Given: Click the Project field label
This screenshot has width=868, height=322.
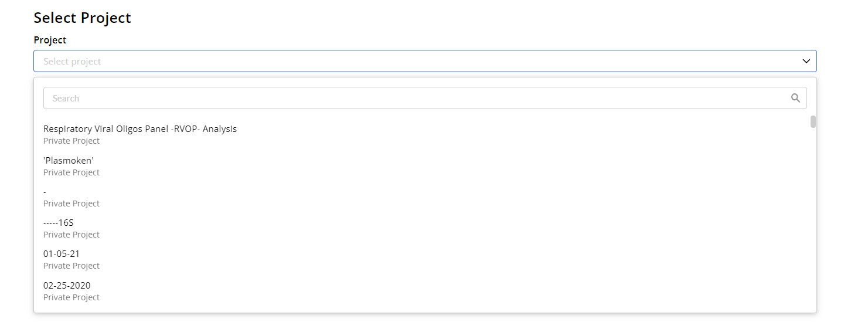Looking at the screenshot, I should (x=50, y=40).
